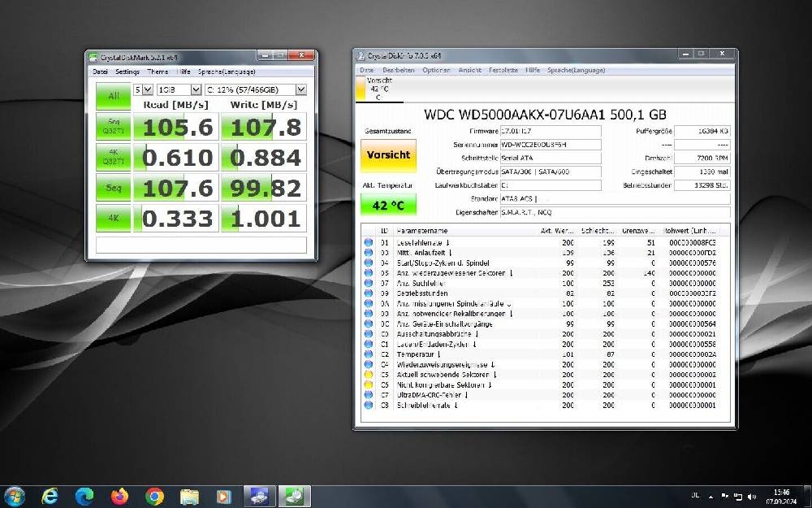Click the 4K write result 1.001
The image size is (812, 508).
click(264, 218)
